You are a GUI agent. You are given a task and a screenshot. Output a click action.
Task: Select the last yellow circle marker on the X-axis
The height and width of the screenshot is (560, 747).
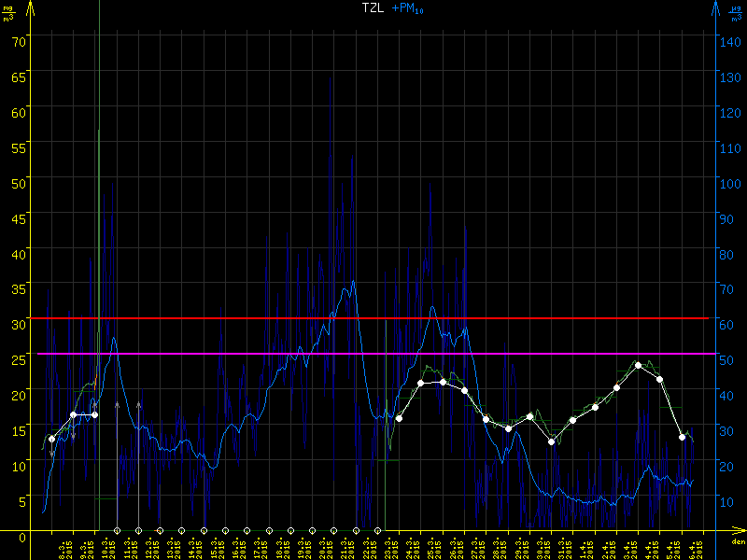(x=377, y=531)
